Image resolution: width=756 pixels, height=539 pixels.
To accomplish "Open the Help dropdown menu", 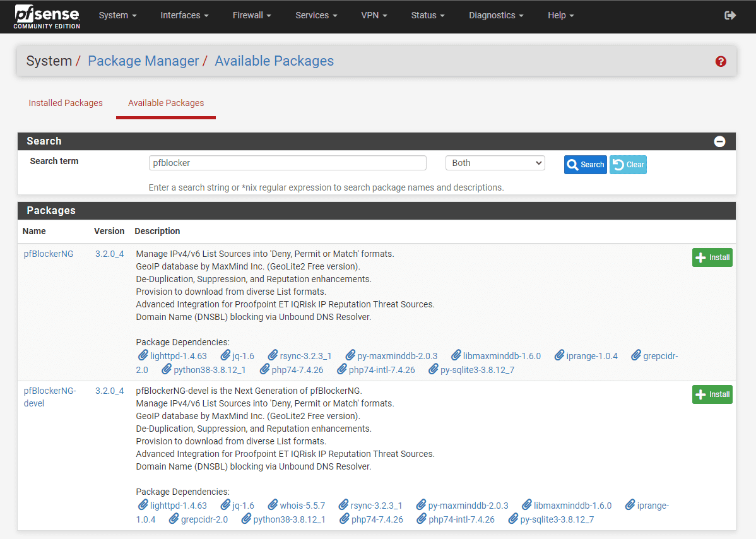I will (561, 15).
